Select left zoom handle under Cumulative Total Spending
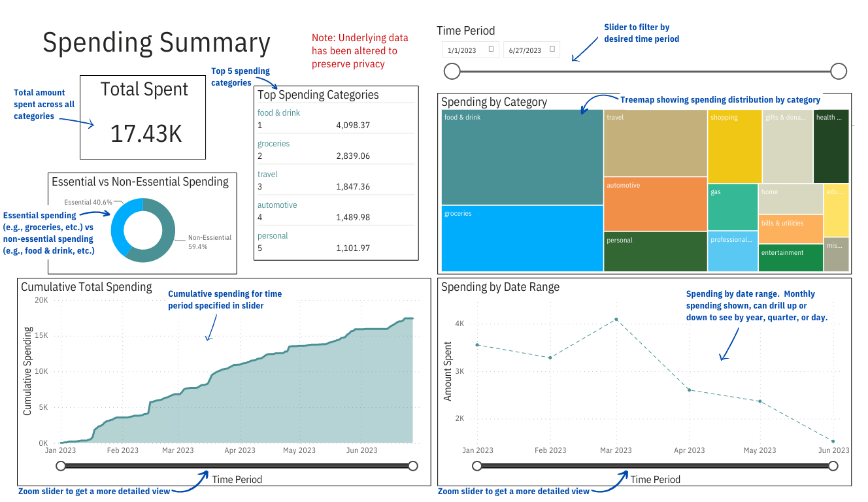This screenshot has height=502, width=868. click(x=61, y=465)
